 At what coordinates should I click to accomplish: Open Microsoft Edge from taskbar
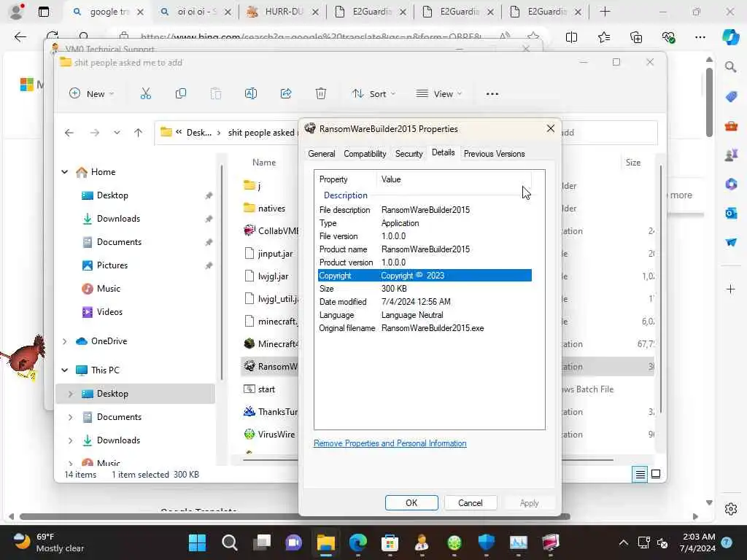coord(357,542)
